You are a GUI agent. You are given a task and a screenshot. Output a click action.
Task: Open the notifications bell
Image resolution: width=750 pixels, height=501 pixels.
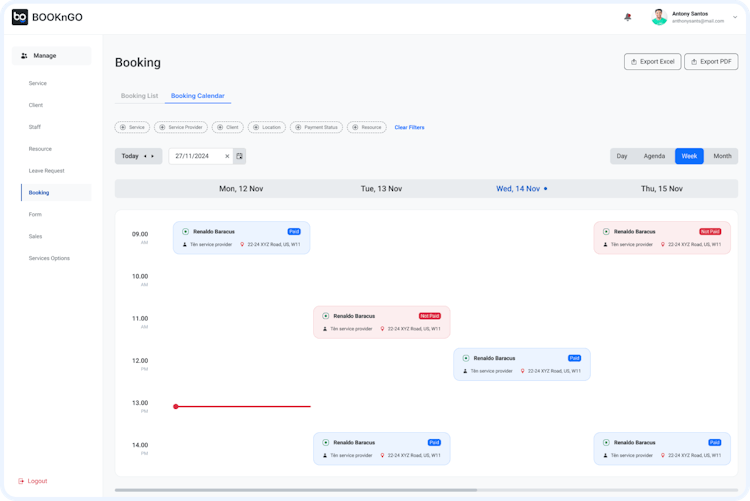coord(628,17)
